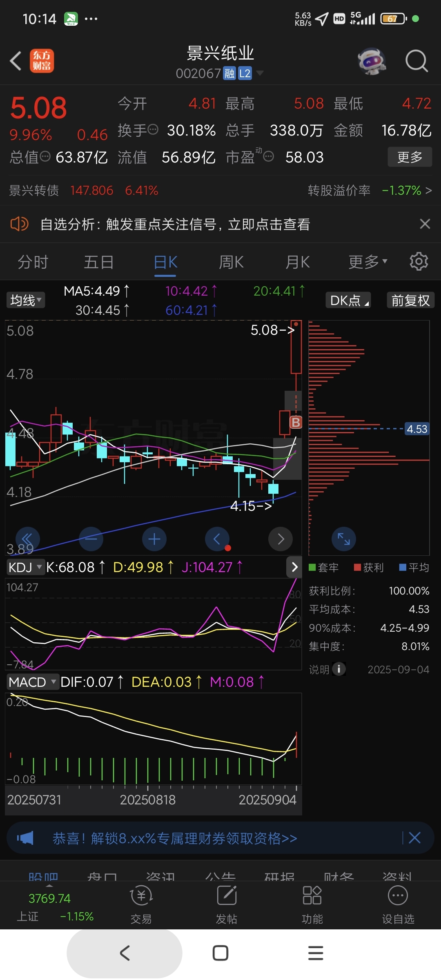
Task: Tap the info icon next to 换手
Action: (153, 130)
